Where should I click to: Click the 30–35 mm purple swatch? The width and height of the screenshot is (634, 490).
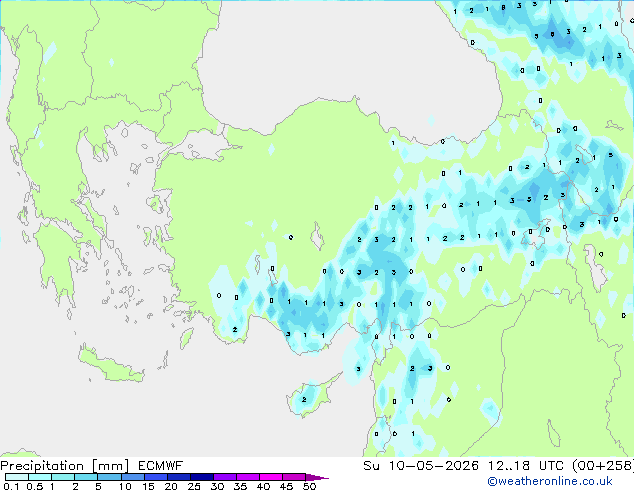click(224, 477)
